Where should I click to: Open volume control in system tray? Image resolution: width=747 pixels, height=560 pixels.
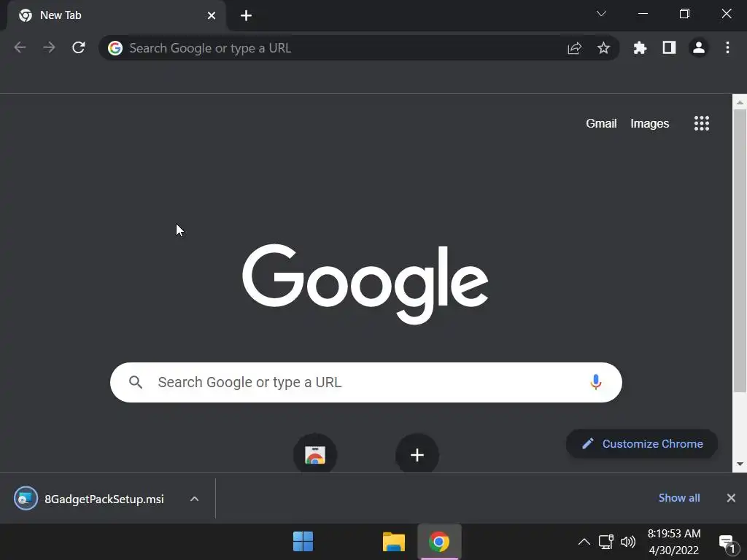point(628,542)
